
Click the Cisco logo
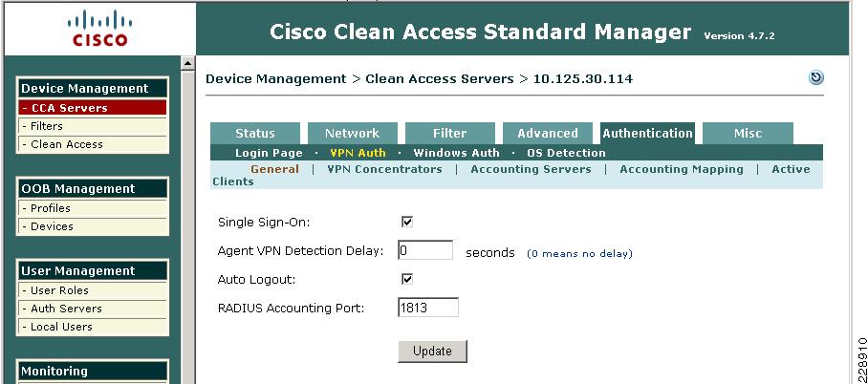[98, 29]
